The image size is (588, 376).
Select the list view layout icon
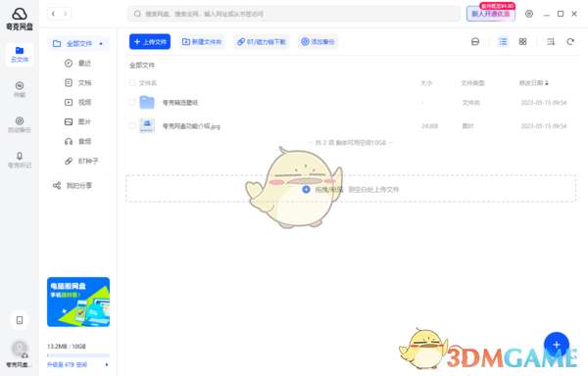pos(503,41)
